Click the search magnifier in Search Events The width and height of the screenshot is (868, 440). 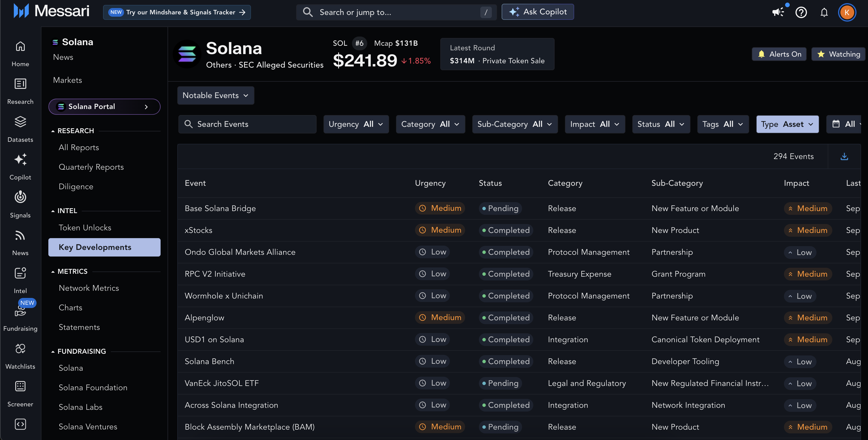[188, 124]
